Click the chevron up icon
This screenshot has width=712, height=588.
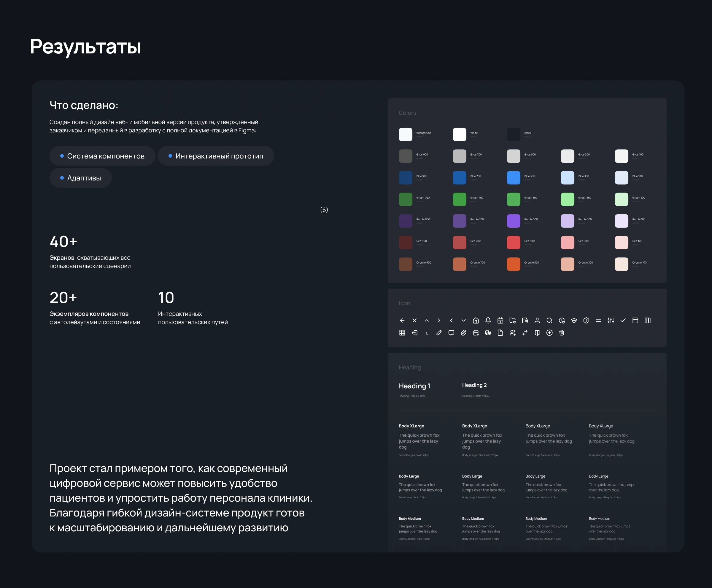click(427, 321)
